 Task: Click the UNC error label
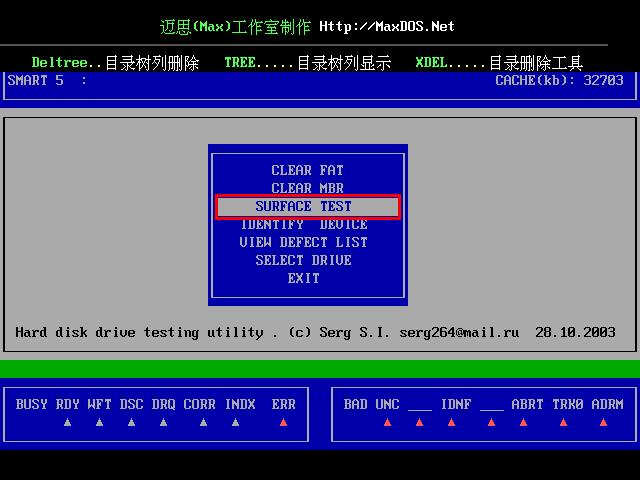pos(387,404)
